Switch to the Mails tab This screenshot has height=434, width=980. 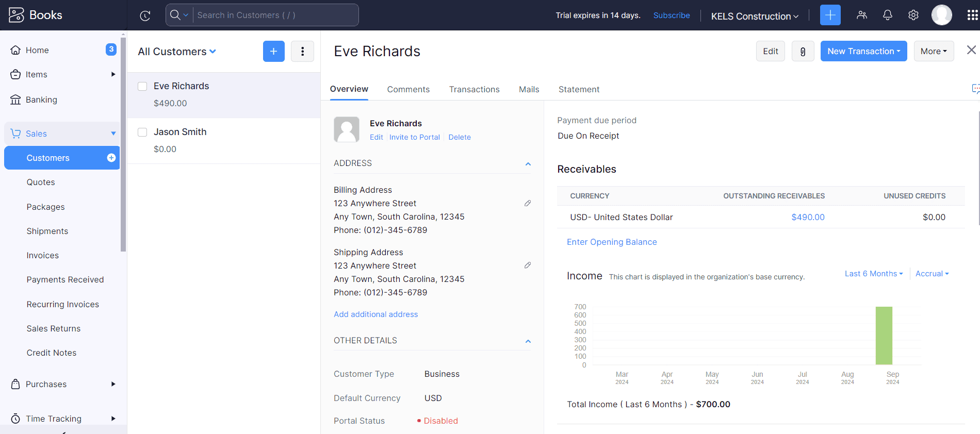click(529, 89)
